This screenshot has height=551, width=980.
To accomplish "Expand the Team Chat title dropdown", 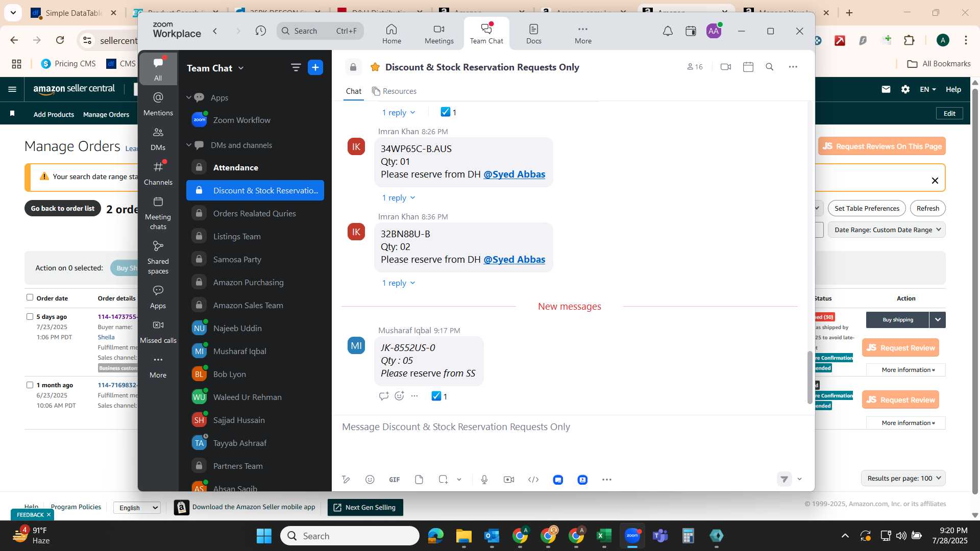I will click(x=241, y=68).
